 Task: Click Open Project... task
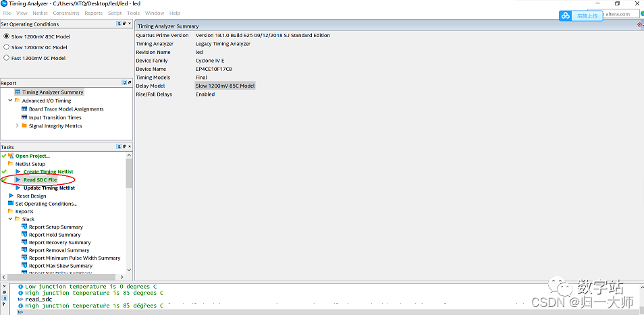pos(32,156)
